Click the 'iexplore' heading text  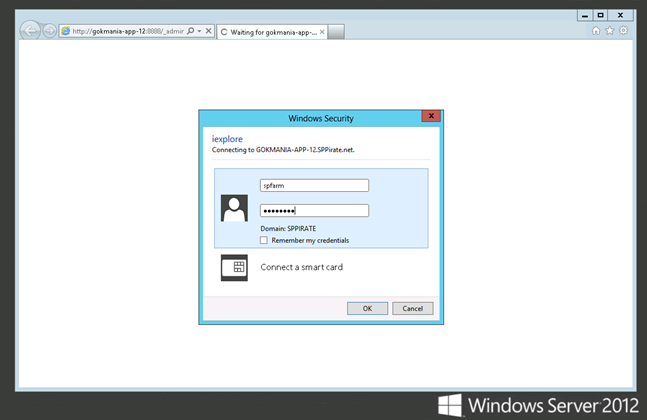click(227, 139)
